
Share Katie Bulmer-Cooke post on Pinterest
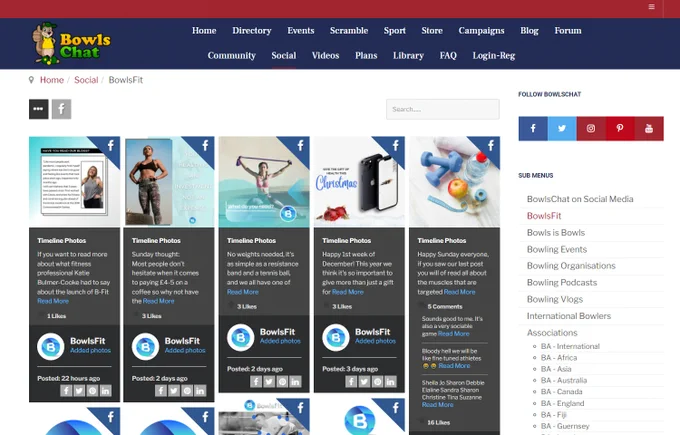[92, 391]
